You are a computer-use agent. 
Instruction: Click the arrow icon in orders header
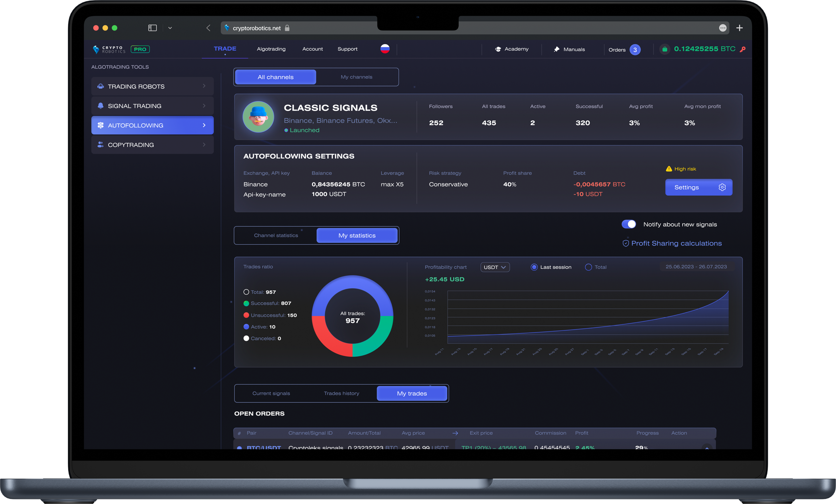coord(455,433)
